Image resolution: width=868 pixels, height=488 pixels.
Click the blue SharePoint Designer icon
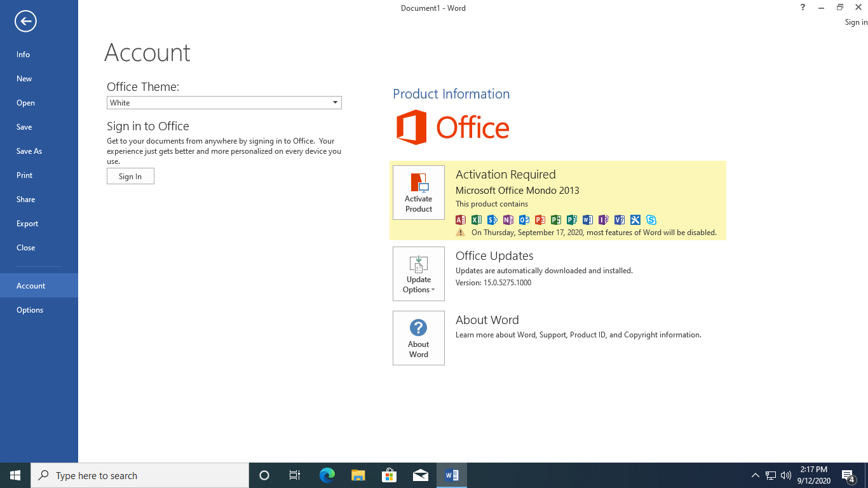[492, 220]
